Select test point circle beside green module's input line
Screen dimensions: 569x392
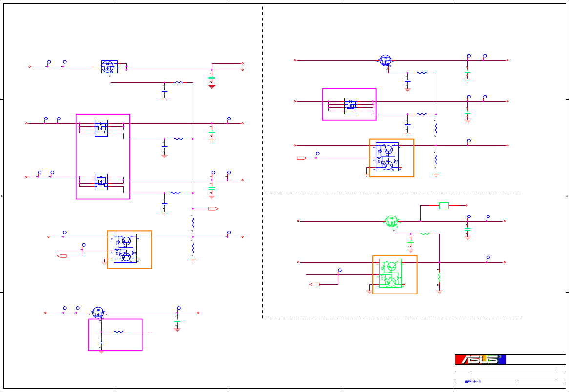[340, 270]
